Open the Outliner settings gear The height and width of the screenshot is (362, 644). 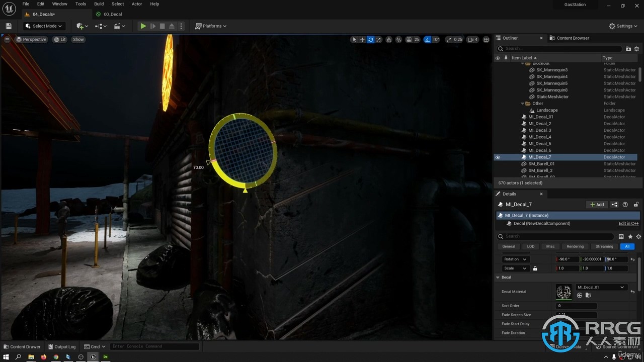click(636, 49)
